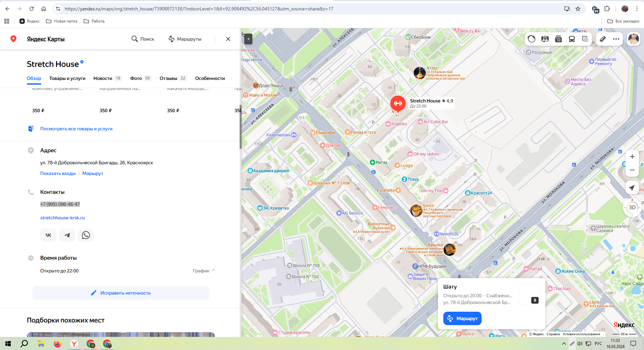Select the ruler distance tool
This screenshot has width=644, height=350.
coord(603,39)
